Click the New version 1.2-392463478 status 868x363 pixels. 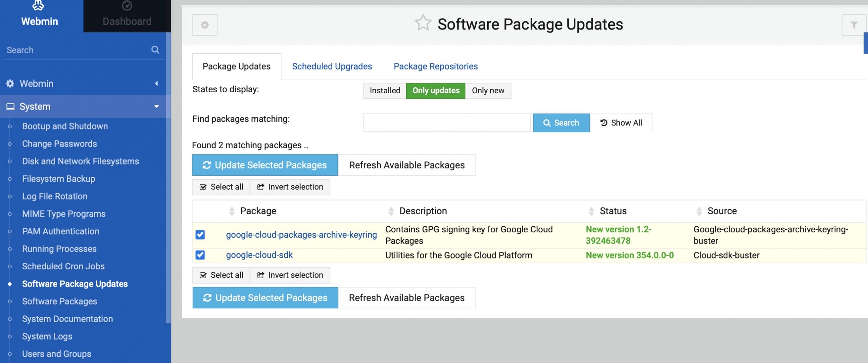pyautogui.click(x=618, y=235)
